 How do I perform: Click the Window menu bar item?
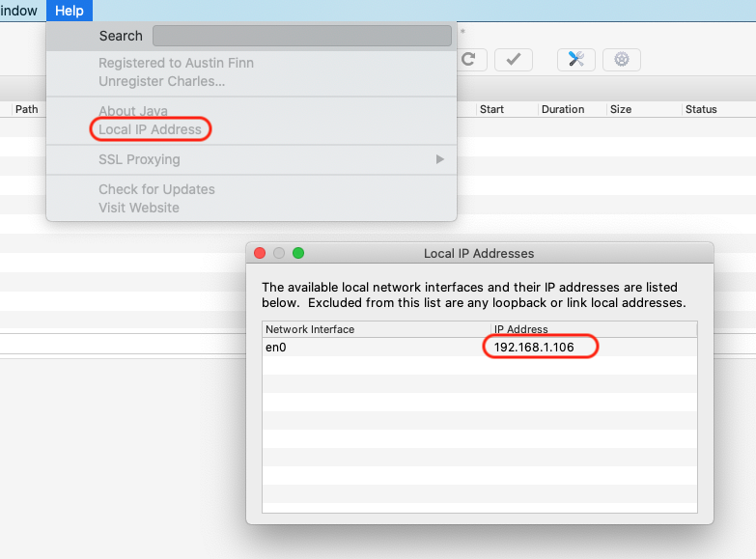[18, 11]
